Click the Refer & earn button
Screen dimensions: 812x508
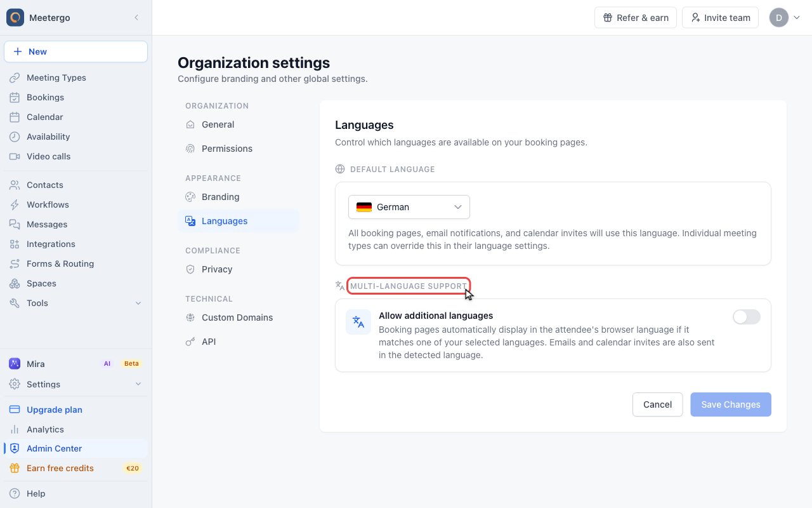click(636, 18)
